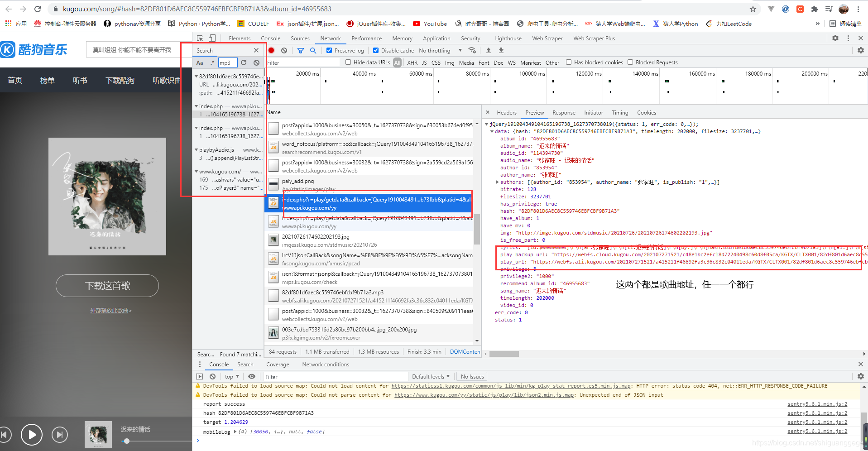868x451 pixels.
Task: Open the Headers tab of request
Action: [507, 112]
